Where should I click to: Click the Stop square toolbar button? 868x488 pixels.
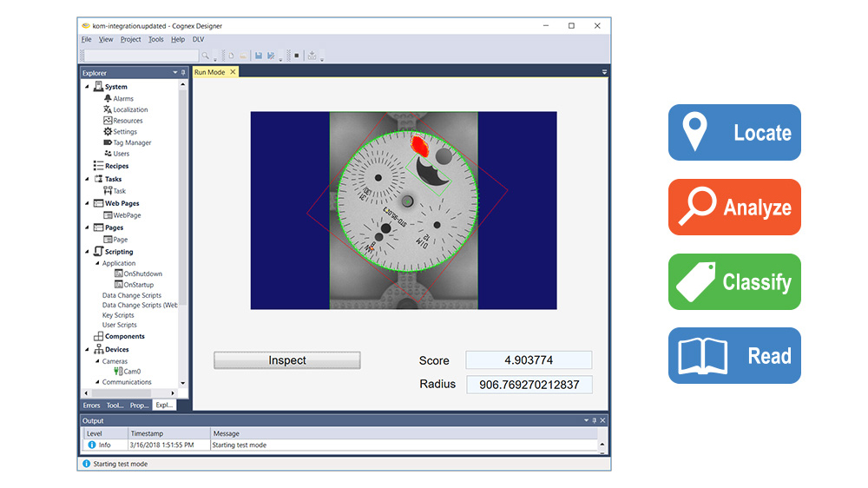[296, 56]
